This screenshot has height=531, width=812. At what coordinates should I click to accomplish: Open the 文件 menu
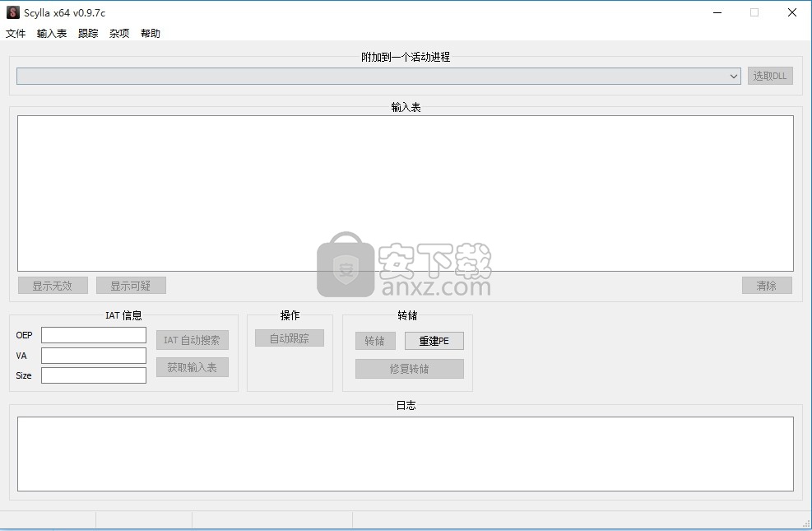(16, 33)
